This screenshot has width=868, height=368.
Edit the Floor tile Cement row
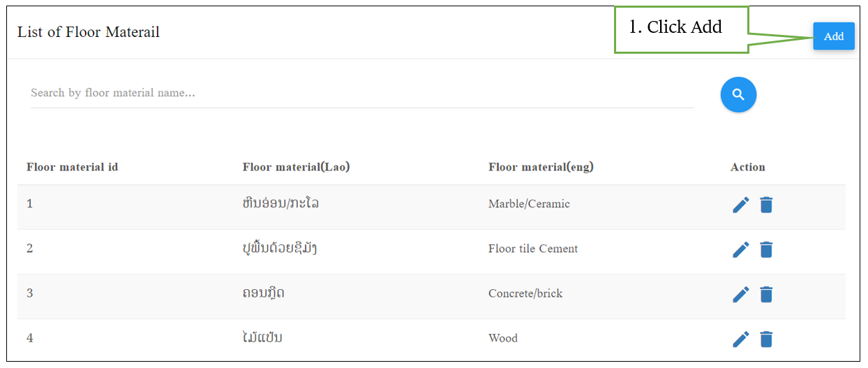tap(741, 249)
